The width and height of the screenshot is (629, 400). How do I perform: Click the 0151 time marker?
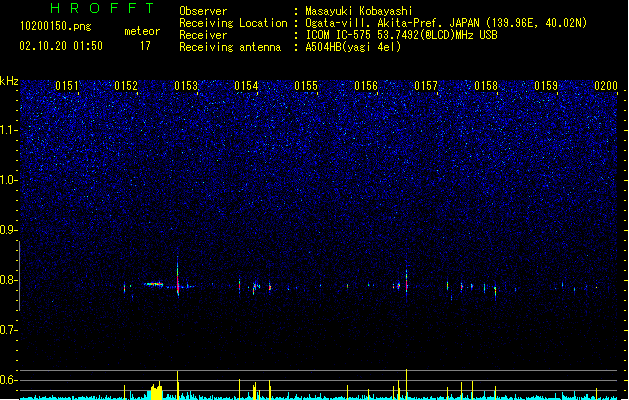tap(67, 86)
